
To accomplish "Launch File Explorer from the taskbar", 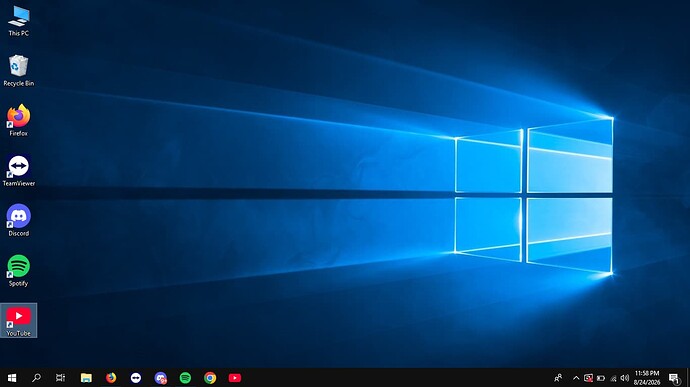I will [x=86, y=378].
